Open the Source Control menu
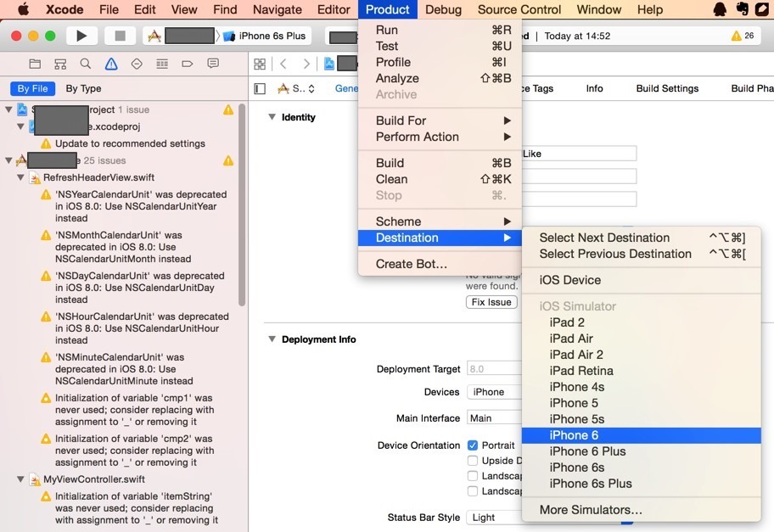774x532 pixels. 519,9
